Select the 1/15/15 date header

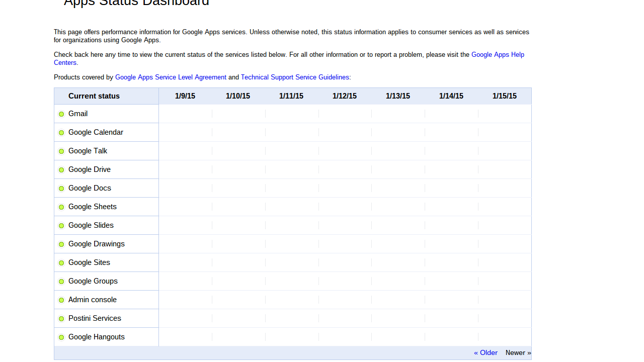(x=505, y=96)
